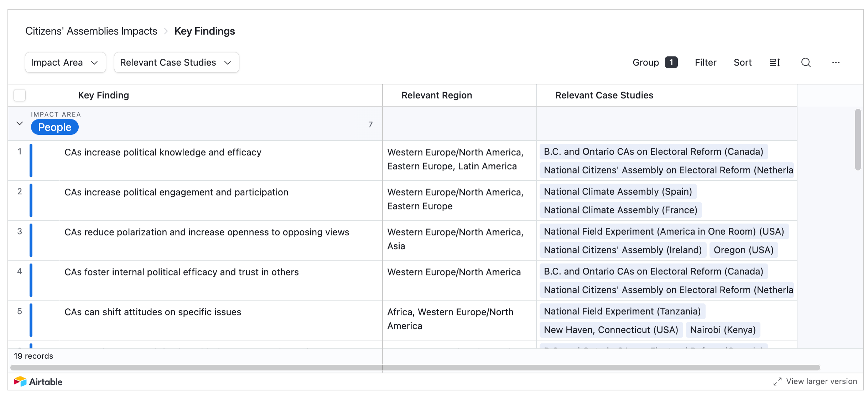This screenshot has height=400, width=868.
Task: Click the People impact area tag
Action: pos(54,127)
